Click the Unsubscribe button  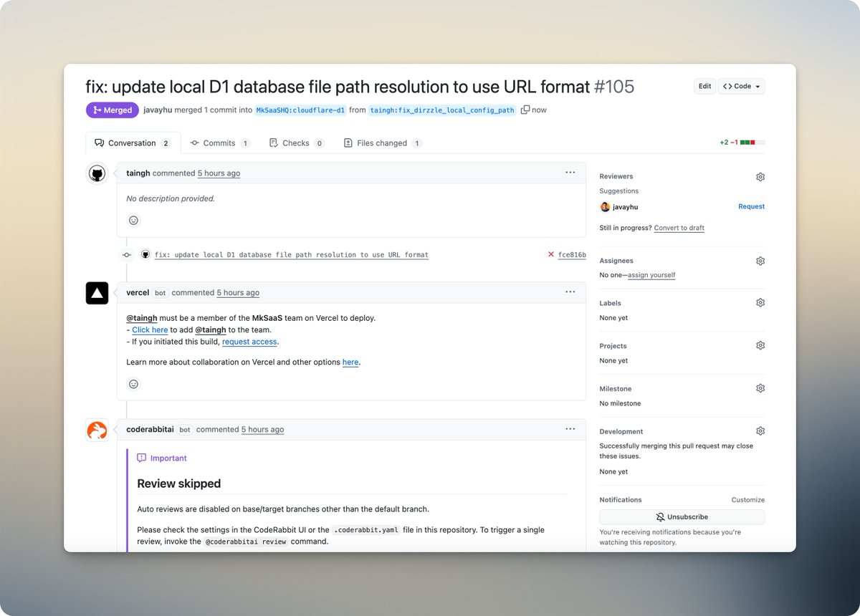point(682,516)
